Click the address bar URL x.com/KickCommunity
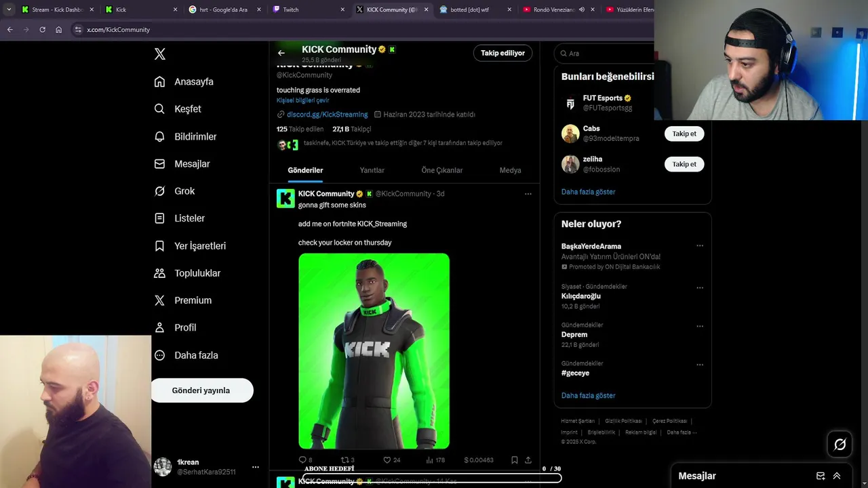The height and width of the screenshot is (488, 868). coord(118,30)
